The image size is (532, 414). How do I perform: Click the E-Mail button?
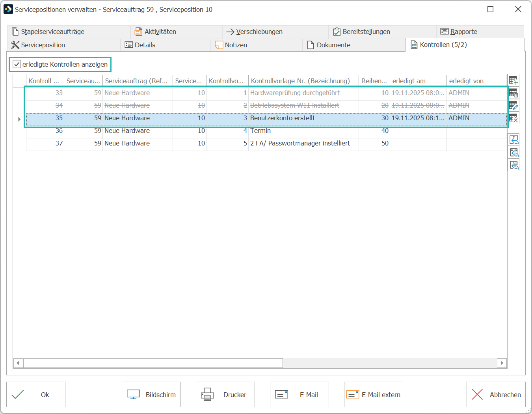pyautogui.click(x=299, y=394)
